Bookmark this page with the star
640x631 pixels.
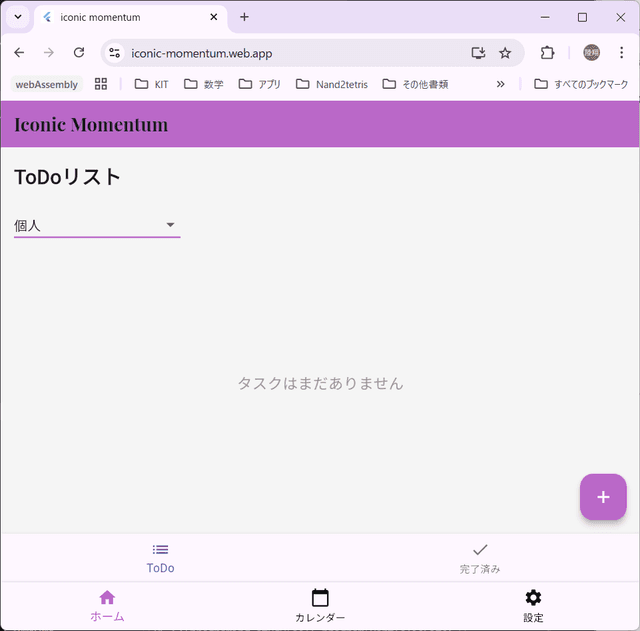coord(505,53)
